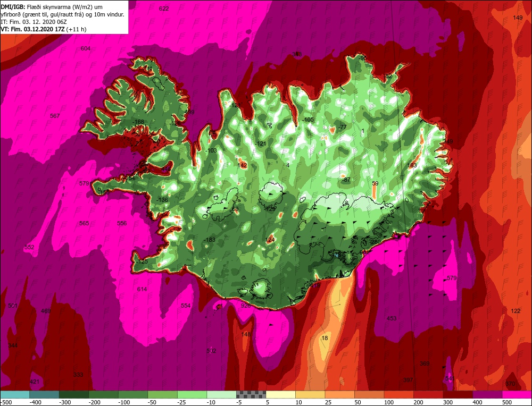The height and width of the screenshot is (406, 532).
Task: Click the valid time 'VT: Fim. 03.12.2020 17Z'
Action: pos(32,29)
